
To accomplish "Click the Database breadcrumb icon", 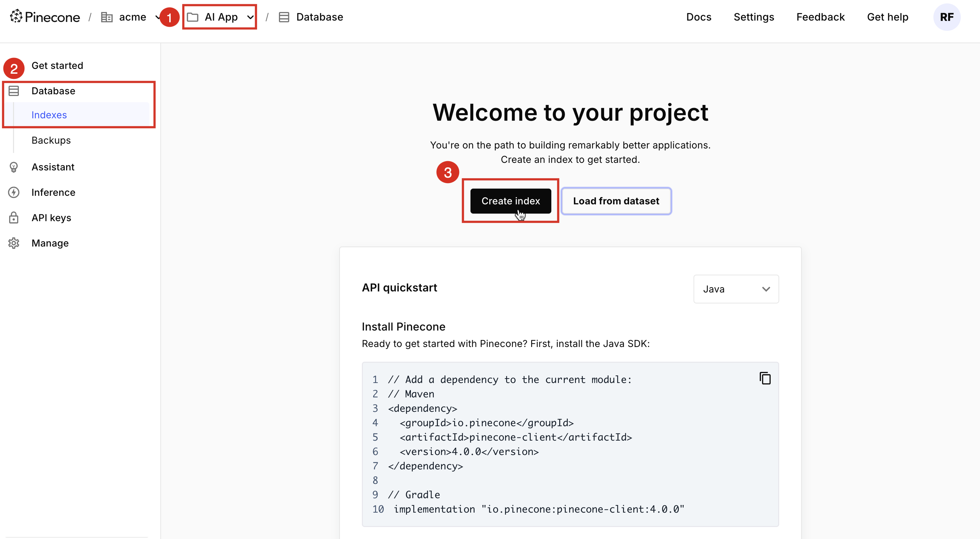I will (284, 17).
